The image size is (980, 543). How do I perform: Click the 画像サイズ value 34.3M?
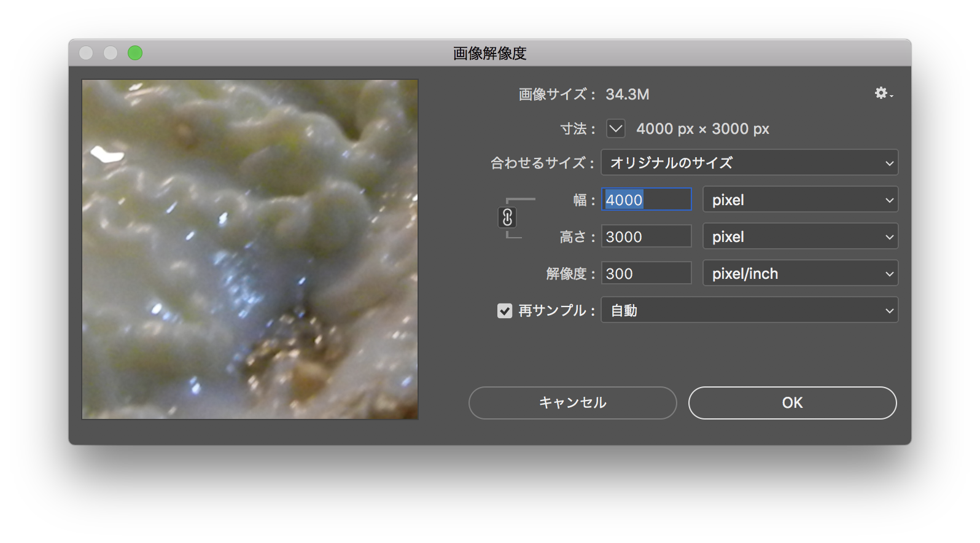(627, 94)
